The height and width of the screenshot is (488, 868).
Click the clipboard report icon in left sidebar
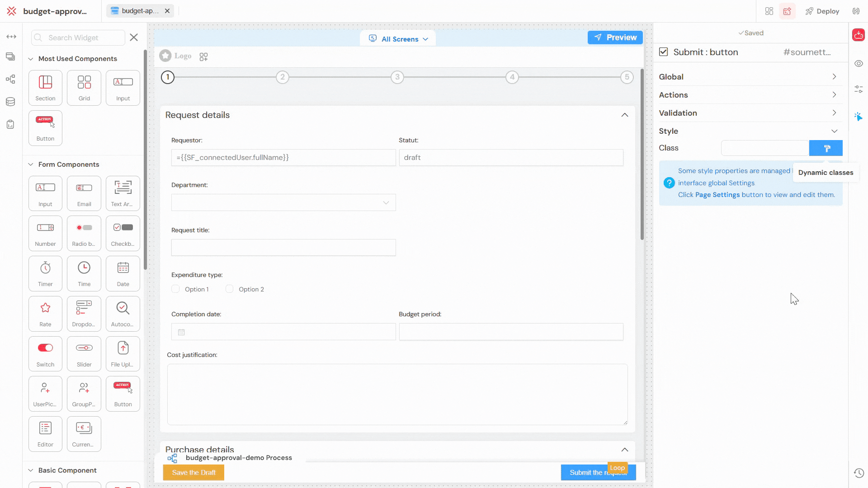(x=10, y=124)
